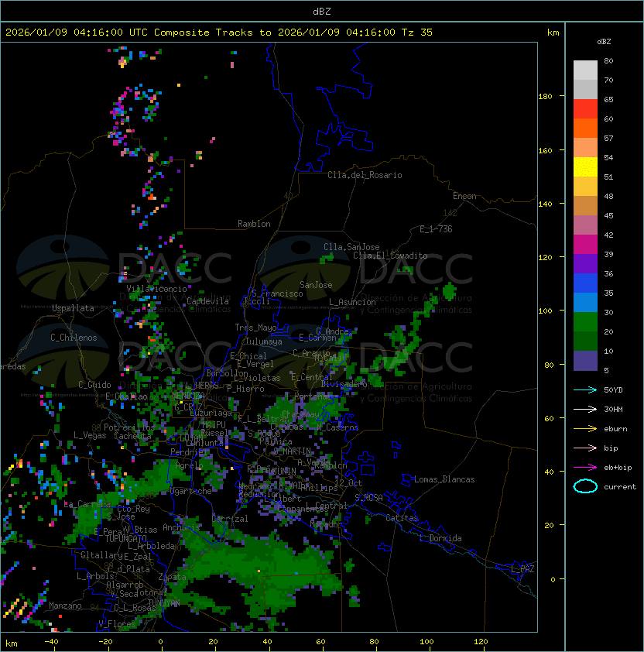Click the red 65 dBZ color swatch
644x652 pixels.
click(x=585, y=109)
